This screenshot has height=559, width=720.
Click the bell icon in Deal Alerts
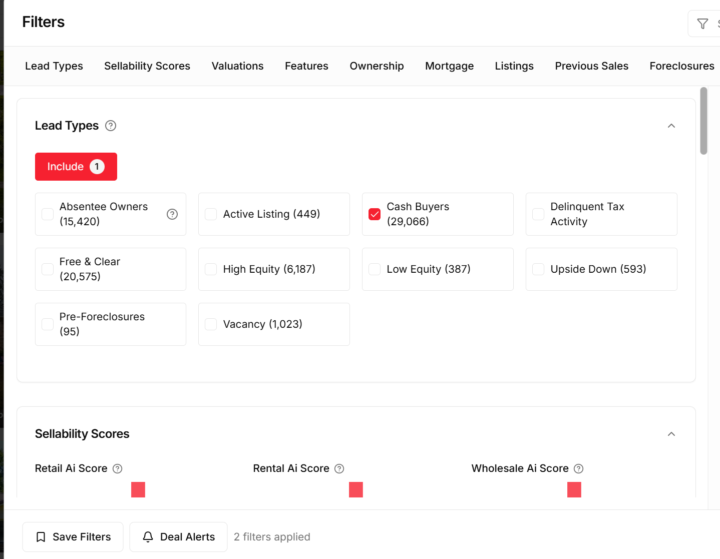[148, 537]
